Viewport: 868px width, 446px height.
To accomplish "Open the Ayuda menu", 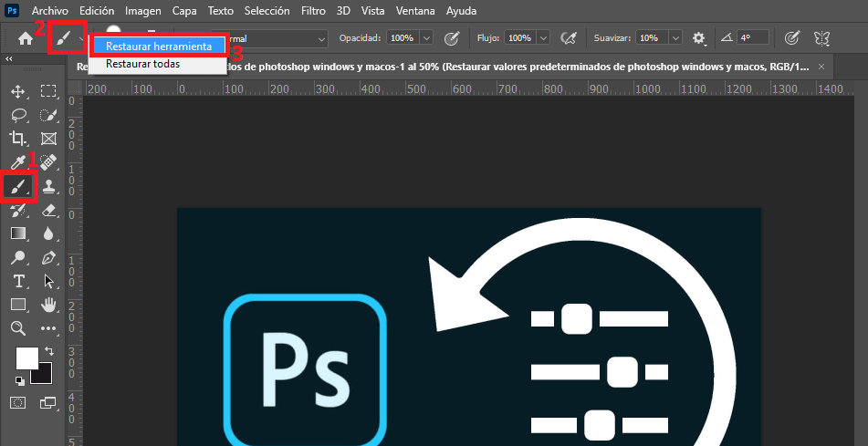I will 461,11.
